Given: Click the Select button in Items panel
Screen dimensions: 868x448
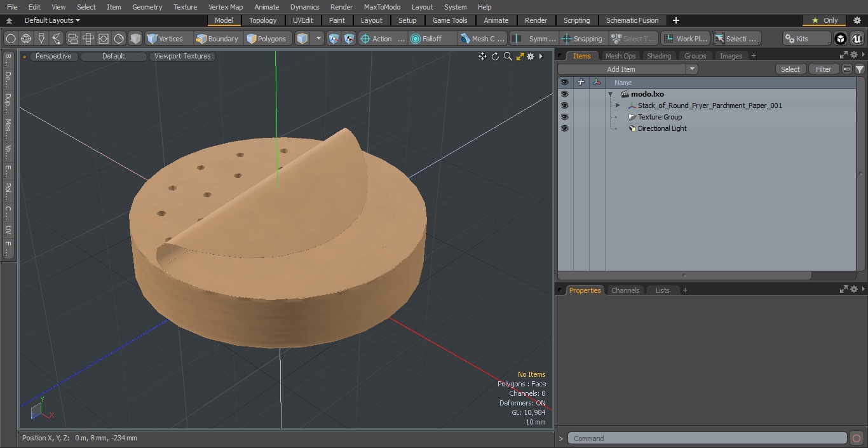Looking at the screenshot, I should (790, 69).
